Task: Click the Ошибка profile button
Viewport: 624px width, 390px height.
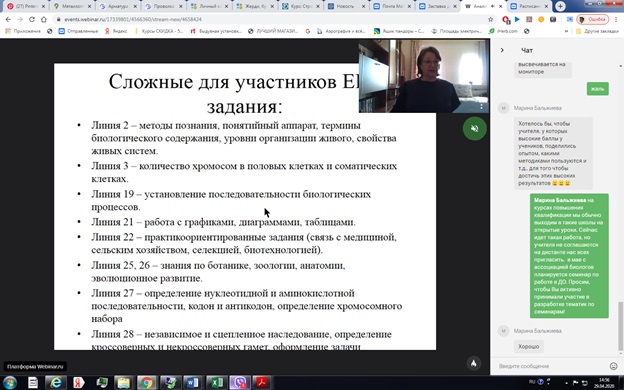Action: click(593, 19)
